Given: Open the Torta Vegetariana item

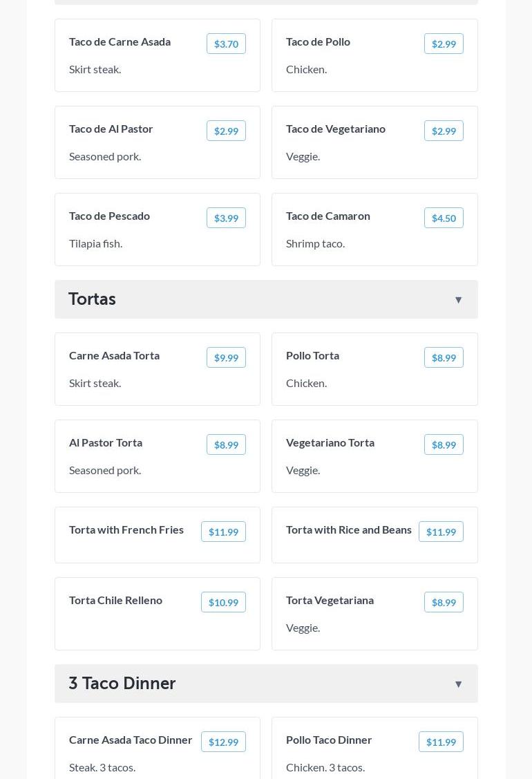Looking at the screenshot, I should [330, 601].
